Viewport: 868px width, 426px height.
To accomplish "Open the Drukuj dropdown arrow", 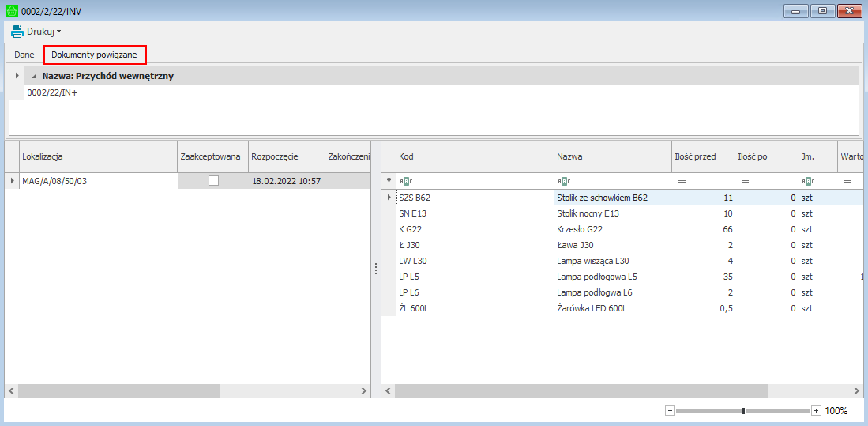I will tap(58, 32).
